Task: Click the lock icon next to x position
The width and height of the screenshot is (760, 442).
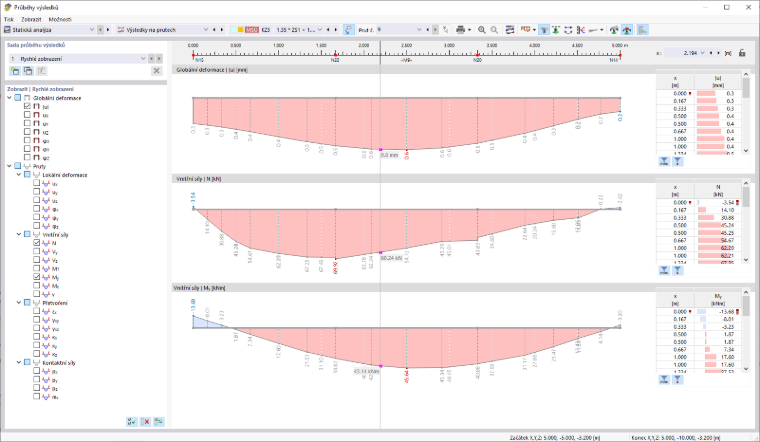Action: pos(742,53)
